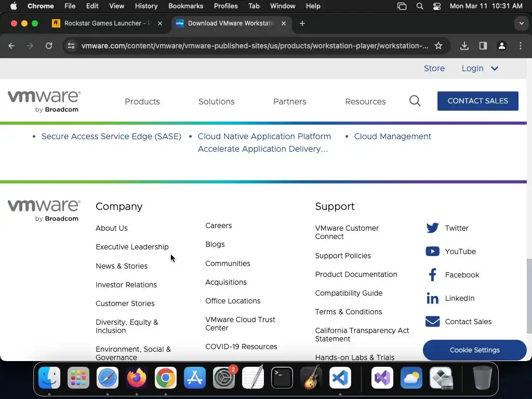Image resolution: width=532 pixels, height=399 pixels.
Task: Open Finder from the Dock
Action: pyautogui.click(x=49, y=378)
